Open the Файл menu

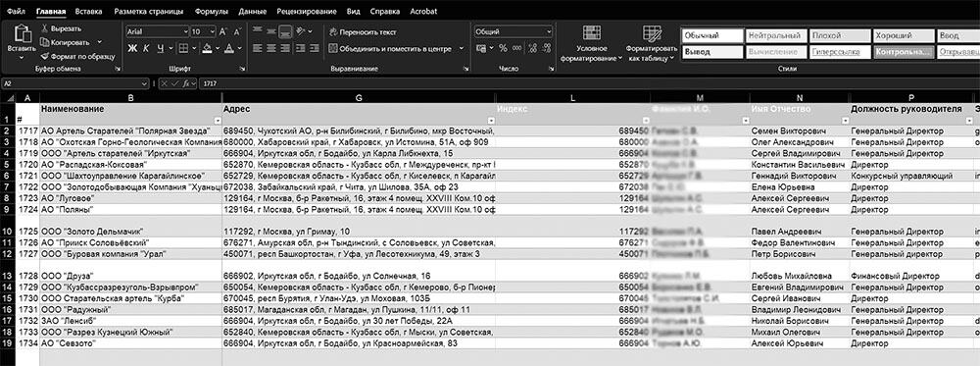tap(17, 12)
